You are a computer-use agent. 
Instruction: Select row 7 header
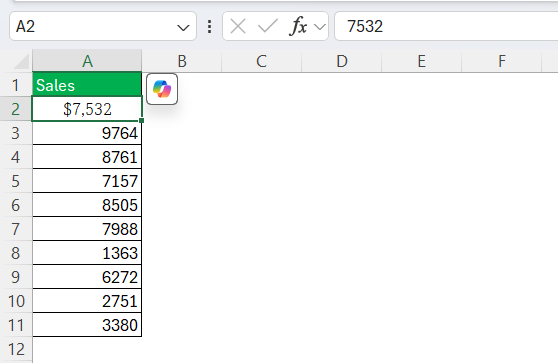click(x=16, y=229)
